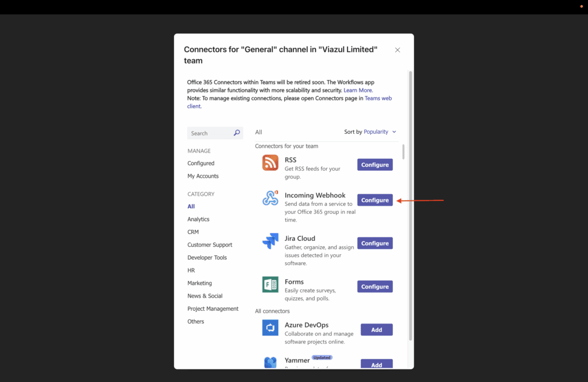Screen dimensions: 588x382
Task: Click the Updated badge next to Yammer
Action: click(x=322, y=357)
